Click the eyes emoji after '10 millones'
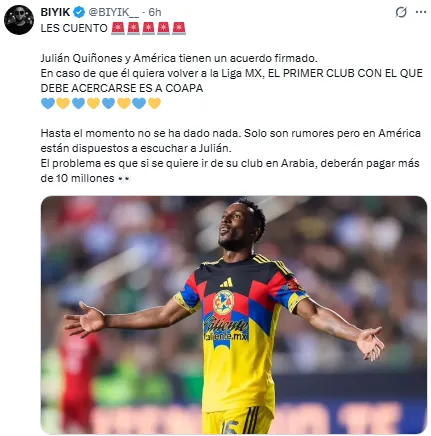Viewport: 431px width, 436px height. point(124,179)
